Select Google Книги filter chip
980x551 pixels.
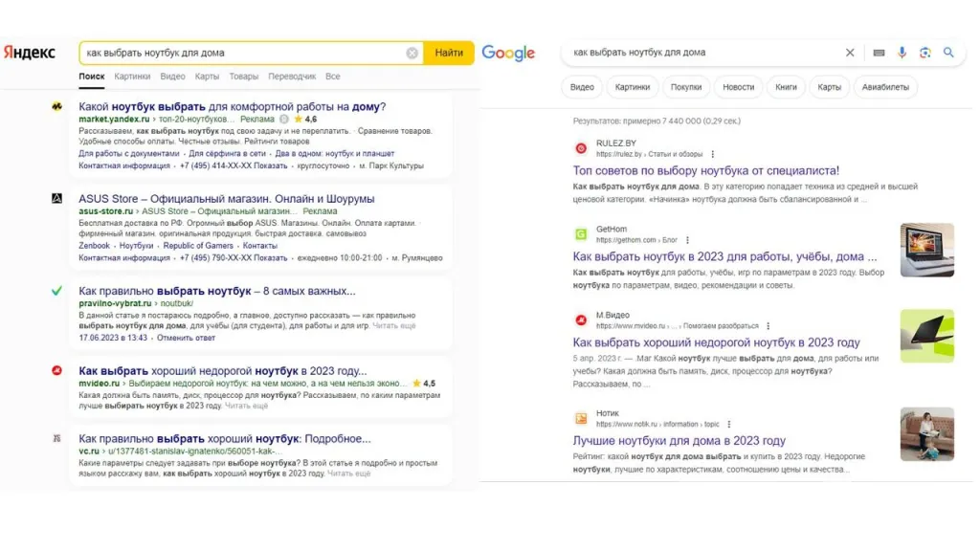pyautogui.click(x=786, y=87)
